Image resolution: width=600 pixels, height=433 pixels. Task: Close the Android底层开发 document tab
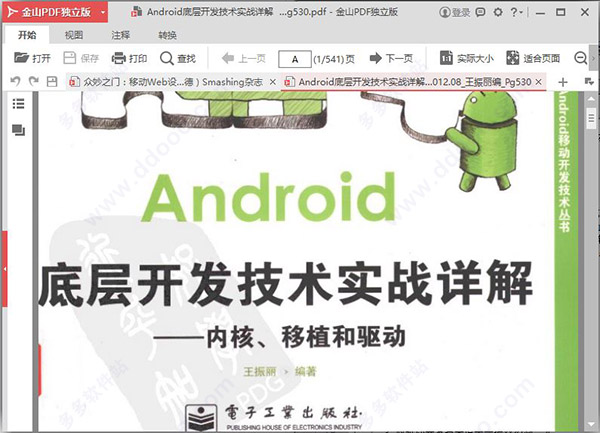pos(538,82)
